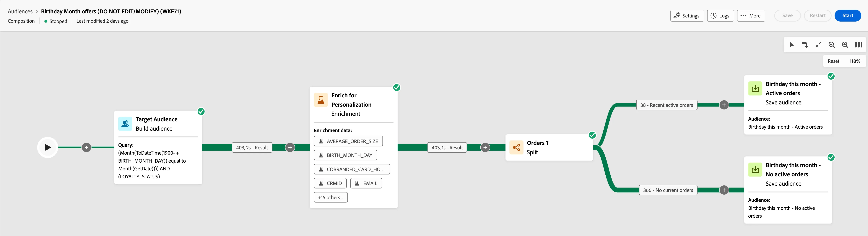This screenshot has height=236, width=868.
Task: Select the 366 - No current orders transition
Action: click(668, 190)
